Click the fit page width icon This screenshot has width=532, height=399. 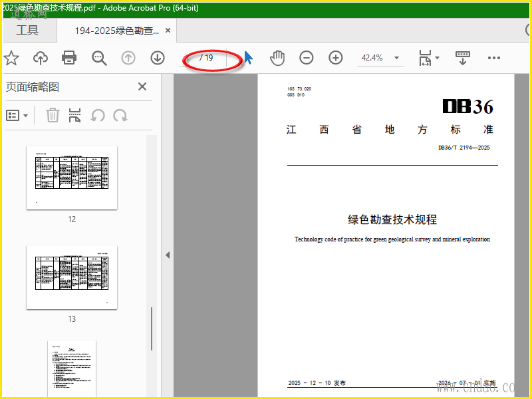(x=425, y=58)
